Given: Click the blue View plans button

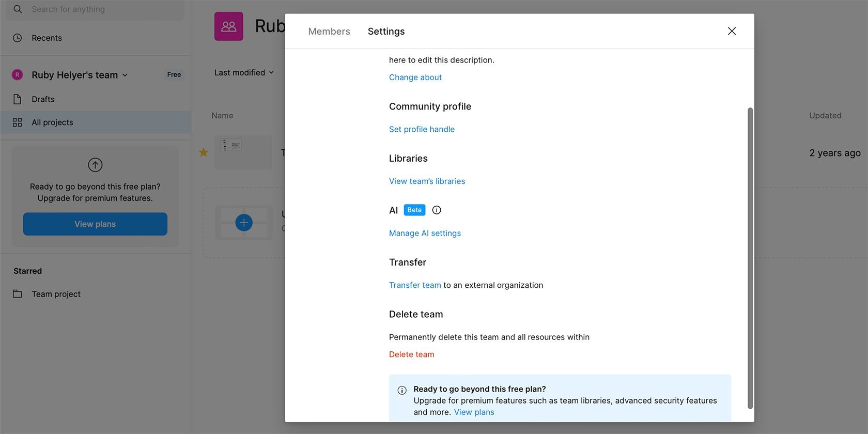Looking at the screenshot, I should point(95,224).
